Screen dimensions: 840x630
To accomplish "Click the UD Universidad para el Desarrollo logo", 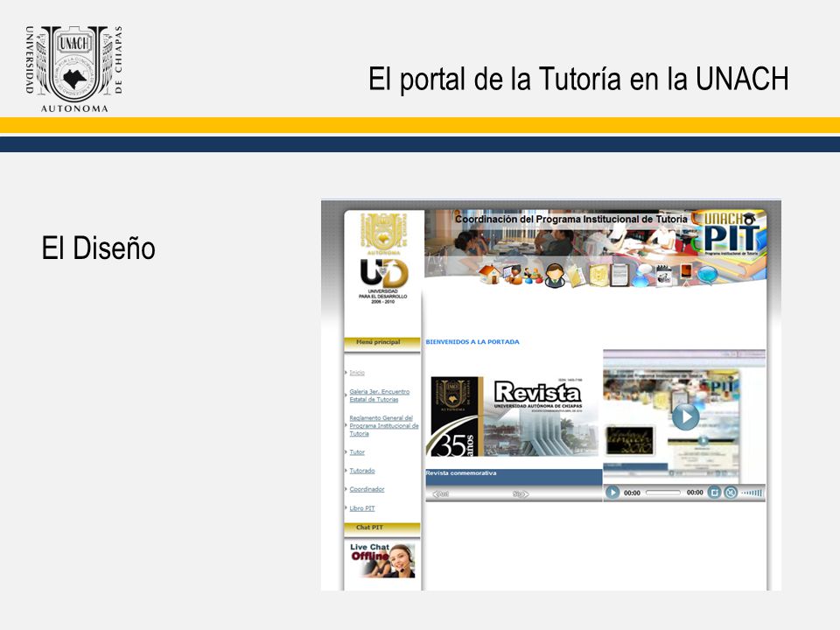I will pos(383,281).
